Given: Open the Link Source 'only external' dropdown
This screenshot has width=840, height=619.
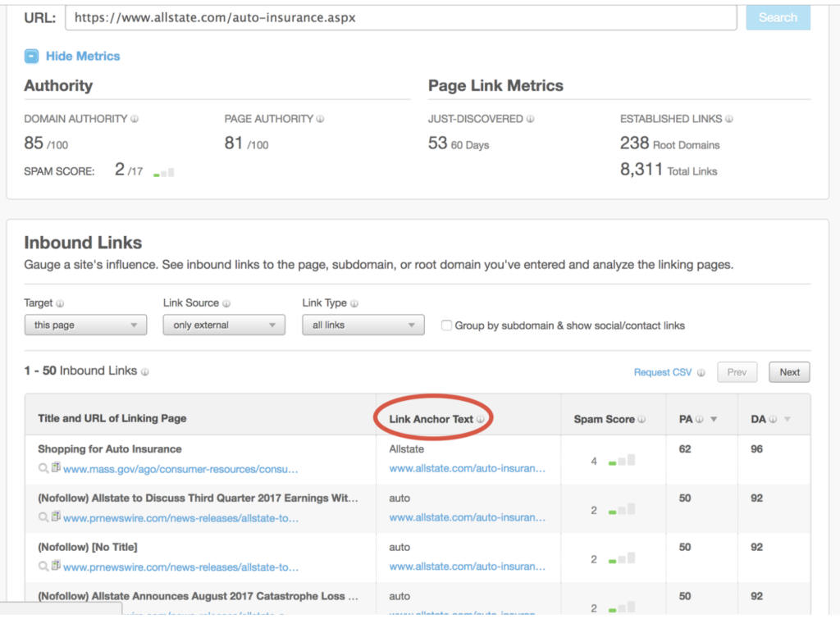Looking at the screenshot, I should tap(224, 325).
